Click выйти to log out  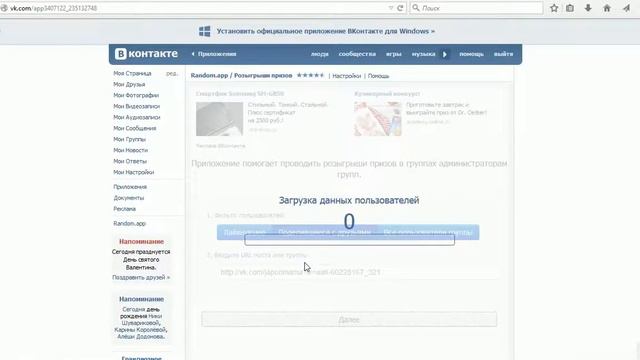click(x=503, y=54)
